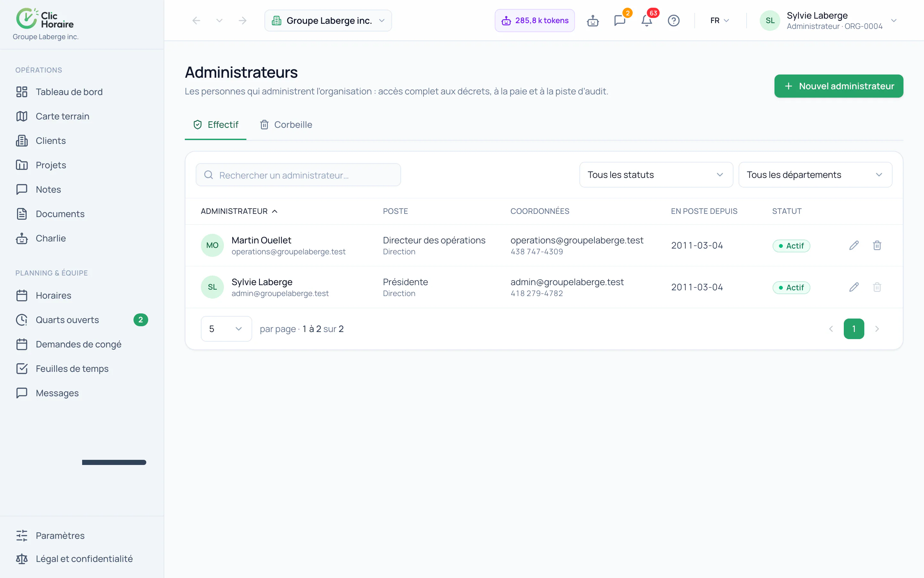
Task: Open Tous les départements filter
Action: click(x=815, y=175)
